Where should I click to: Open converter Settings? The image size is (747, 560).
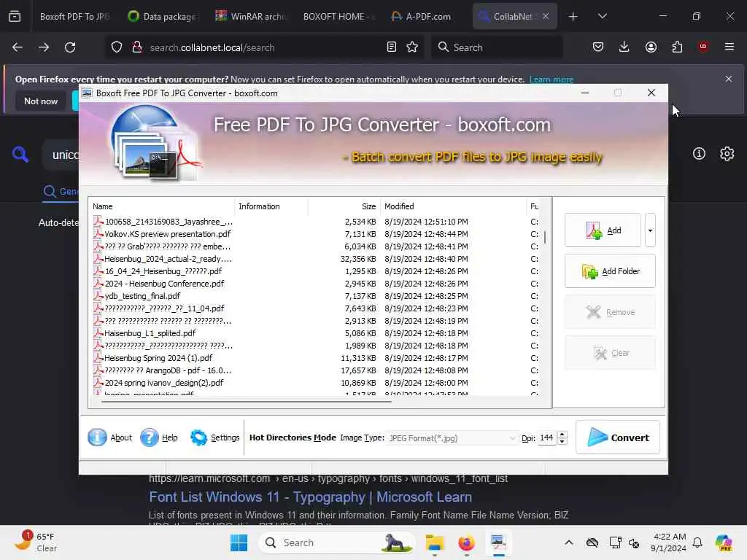click(215, 437)
